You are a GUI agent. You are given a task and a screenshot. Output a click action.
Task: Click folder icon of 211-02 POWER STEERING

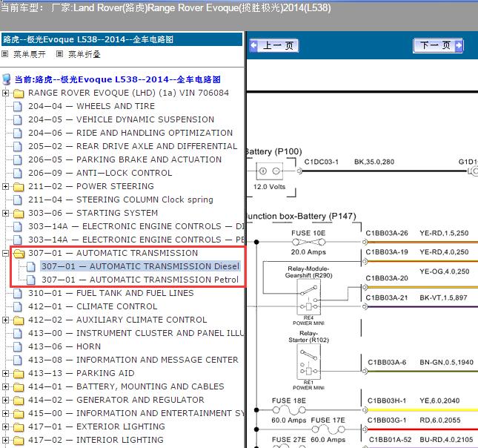click(19, 186)
